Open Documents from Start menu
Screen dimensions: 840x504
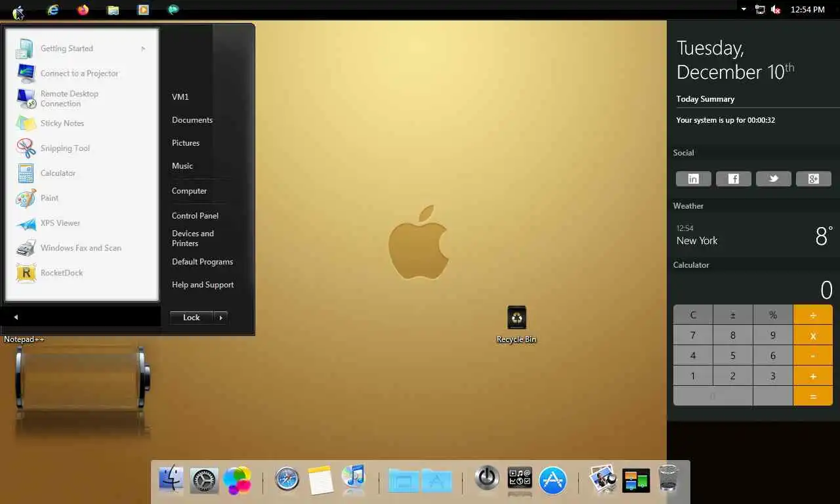(x=192, y=120)
